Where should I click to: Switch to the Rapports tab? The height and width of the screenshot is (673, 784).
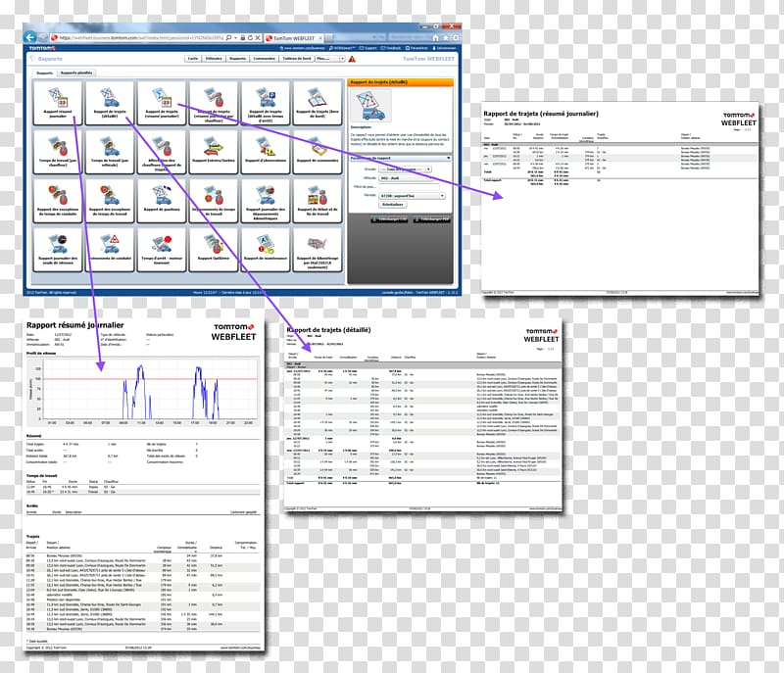click(x=44, y=72)
